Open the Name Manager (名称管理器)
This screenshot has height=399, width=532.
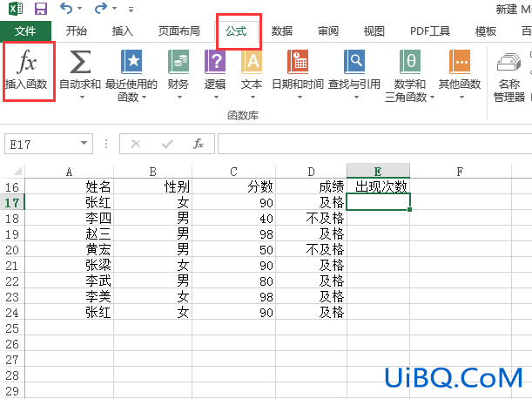(x=509, y=77)
